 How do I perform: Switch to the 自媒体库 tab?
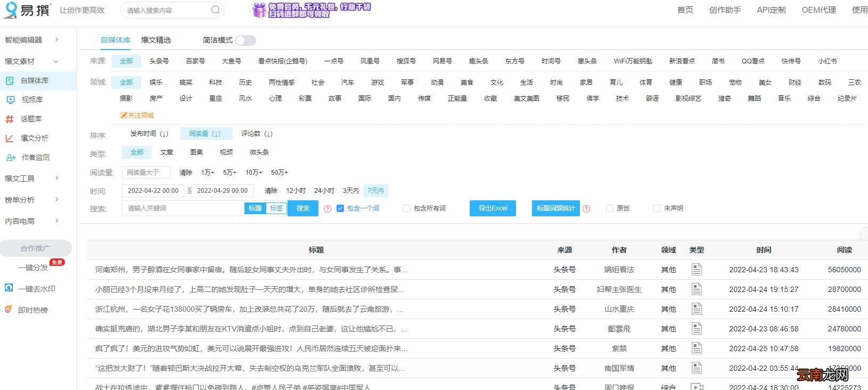(116, 40)
